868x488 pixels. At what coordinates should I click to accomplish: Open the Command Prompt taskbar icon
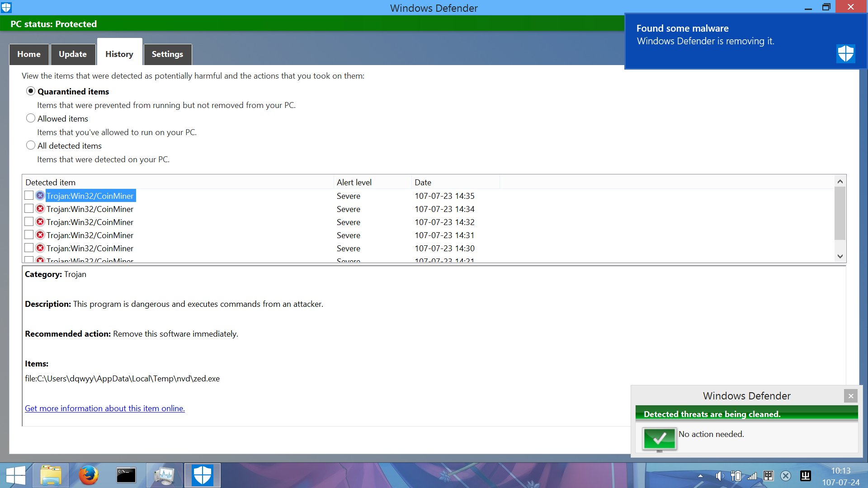[126, 475]
